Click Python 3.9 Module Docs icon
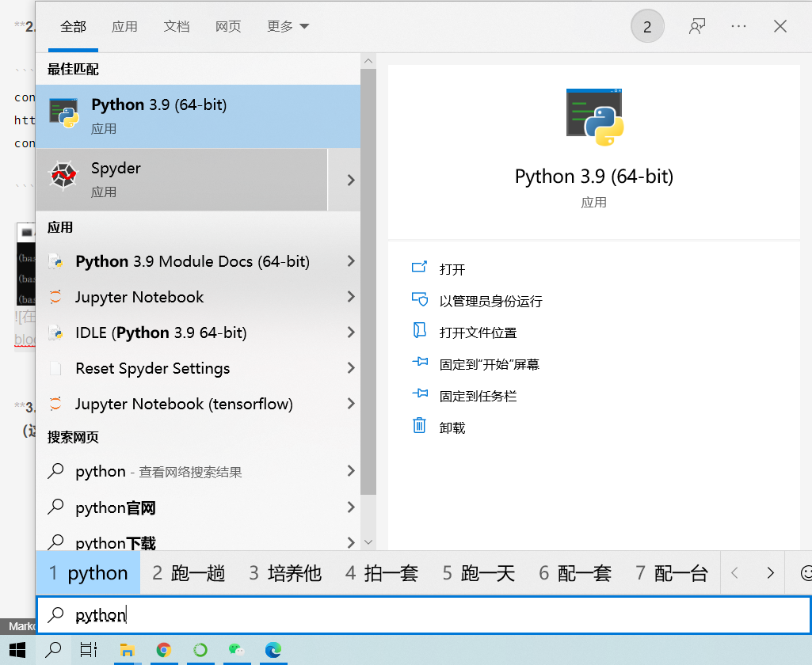The width and height of the screenshot is (812, 665). [55, 261]
